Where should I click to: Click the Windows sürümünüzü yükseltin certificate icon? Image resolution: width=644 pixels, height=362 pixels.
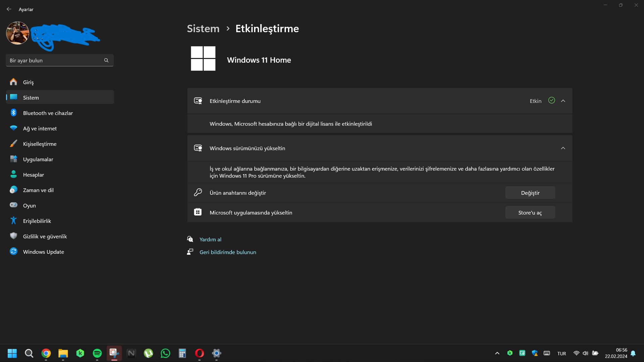(x=198, y=148)
